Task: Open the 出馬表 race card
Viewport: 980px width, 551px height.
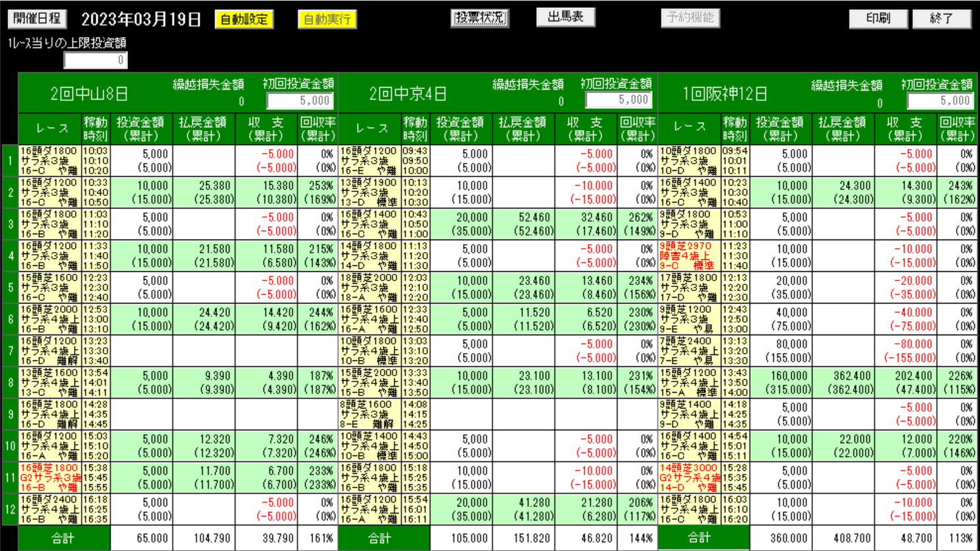Action: pos(566,17)
